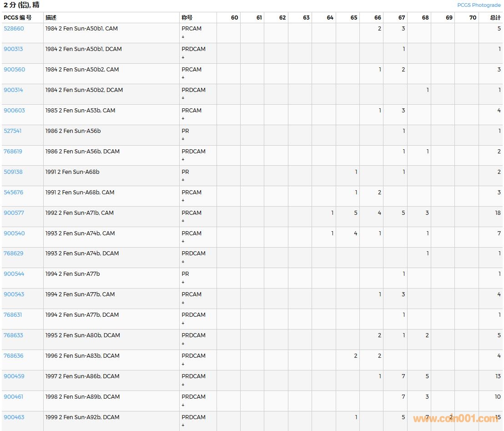Expand plus sign in 1994 Sun-A77b PR row
Image resolution: width=504 pixels, height=431 pixels.
click(x=183, y=283)
